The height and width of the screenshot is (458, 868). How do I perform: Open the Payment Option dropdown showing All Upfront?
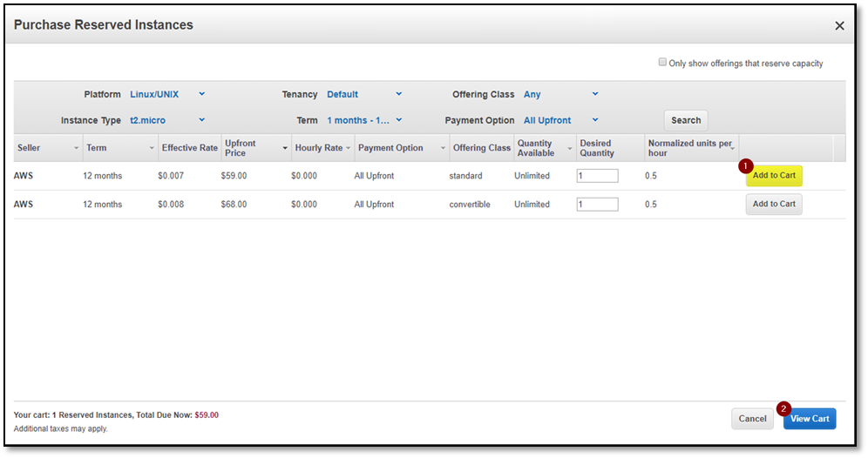click(560, 120)
